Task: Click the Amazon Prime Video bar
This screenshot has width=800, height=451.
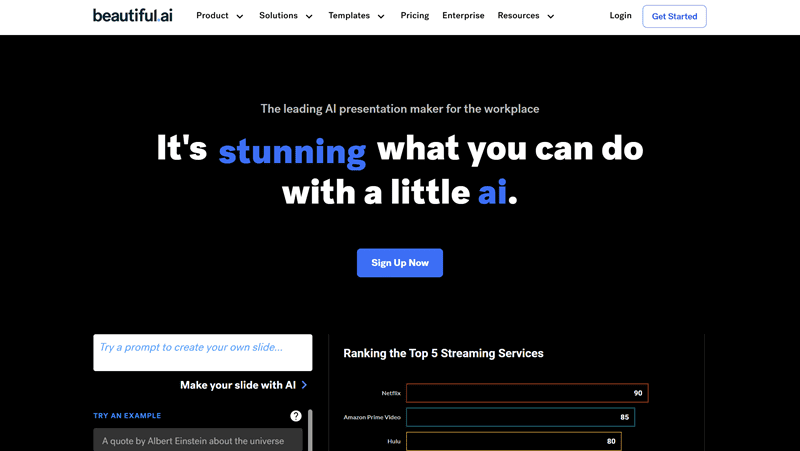Action: [x=520, y=417]
